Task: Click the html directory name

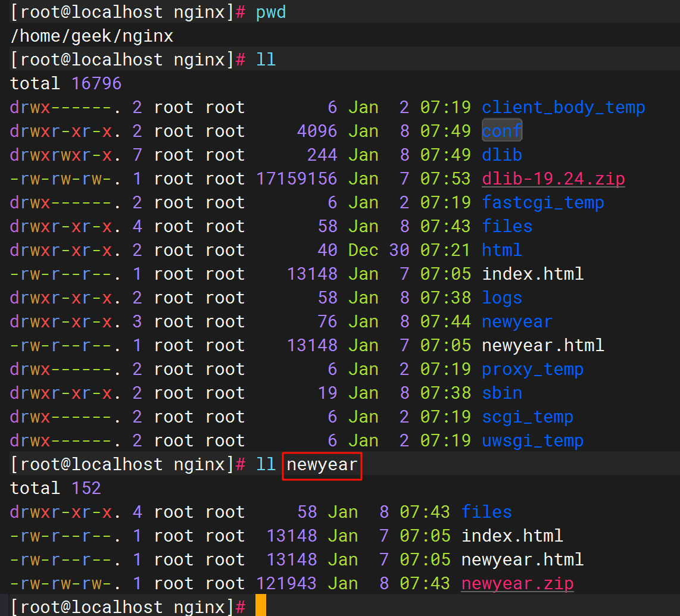Action: tap(502, 250)
